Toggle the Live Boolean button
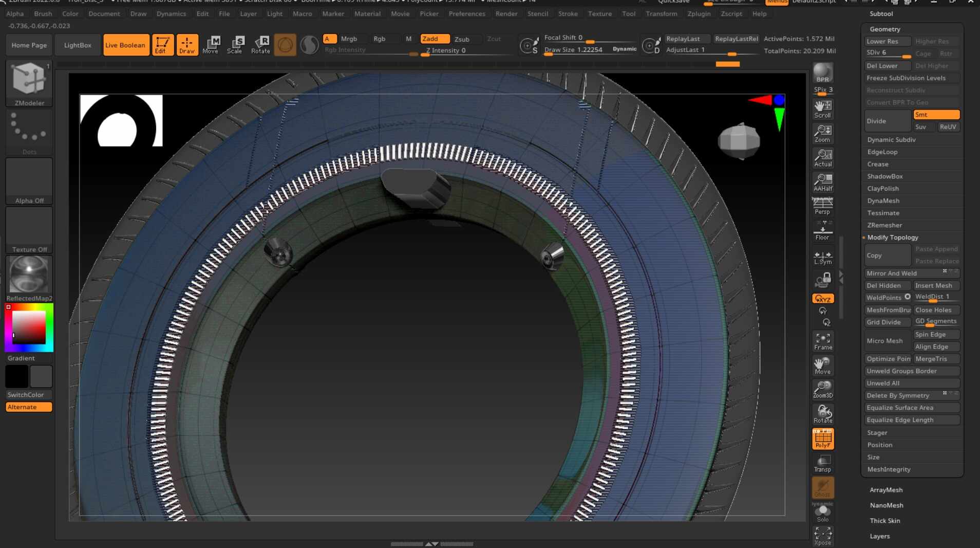This screenshot has height=548, width=980. [x=126, y=45]
